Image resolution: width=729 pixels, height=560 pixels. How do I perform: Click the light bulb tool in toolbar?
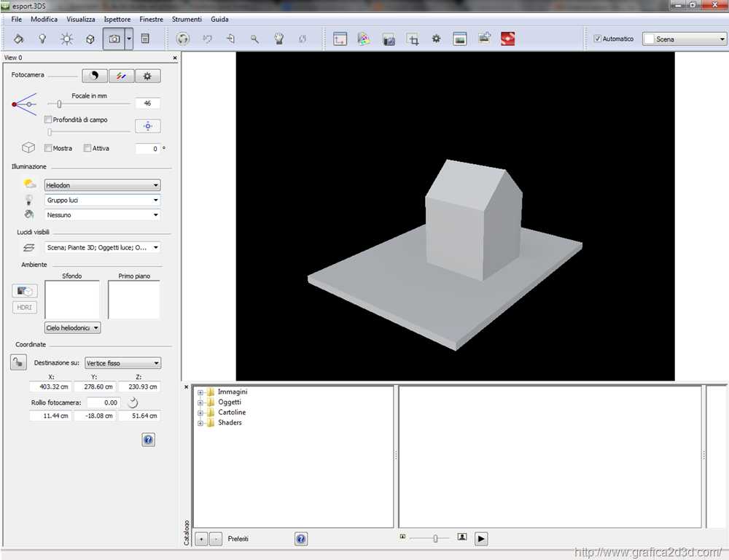(42, 39)
